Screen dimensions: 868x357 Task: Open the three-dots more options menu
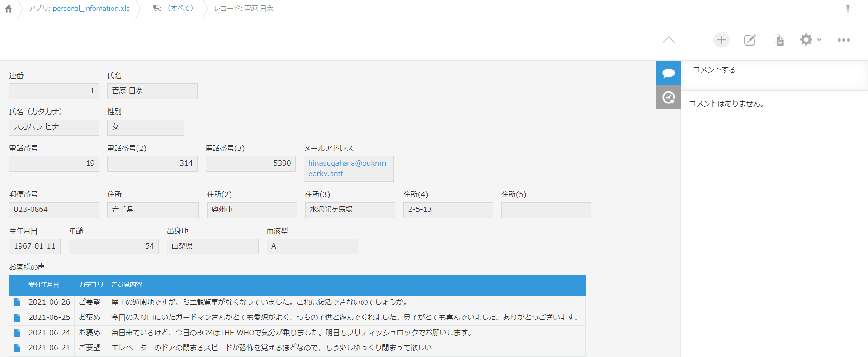pos(844,40)
